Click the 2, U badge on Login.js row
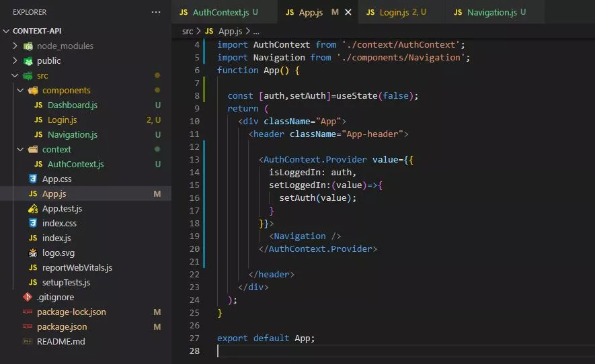 click(x=154, y=120)
